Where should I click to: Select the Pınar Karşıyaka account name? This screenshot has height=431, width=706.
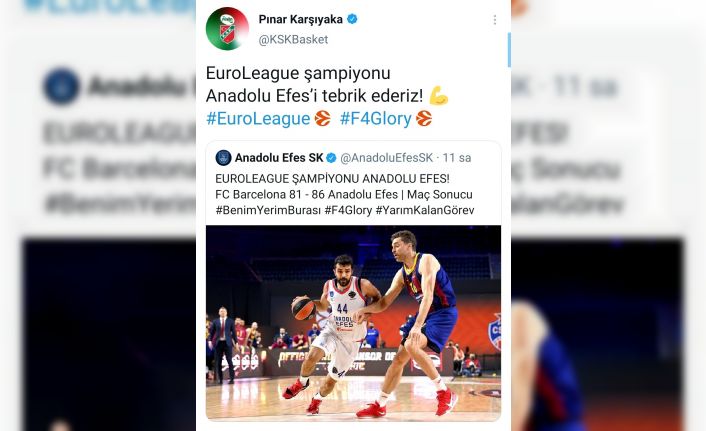(300, 19)
